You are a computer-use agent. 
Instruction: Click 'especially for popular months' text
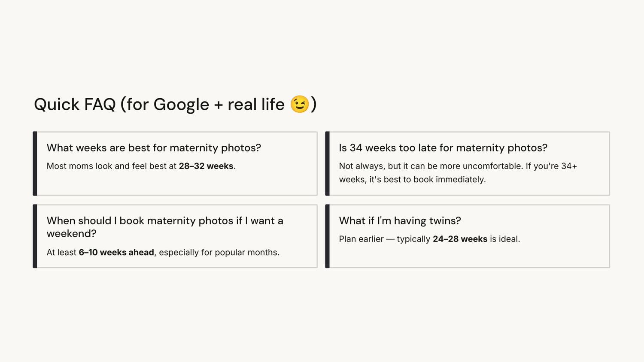tap(219, 252)
